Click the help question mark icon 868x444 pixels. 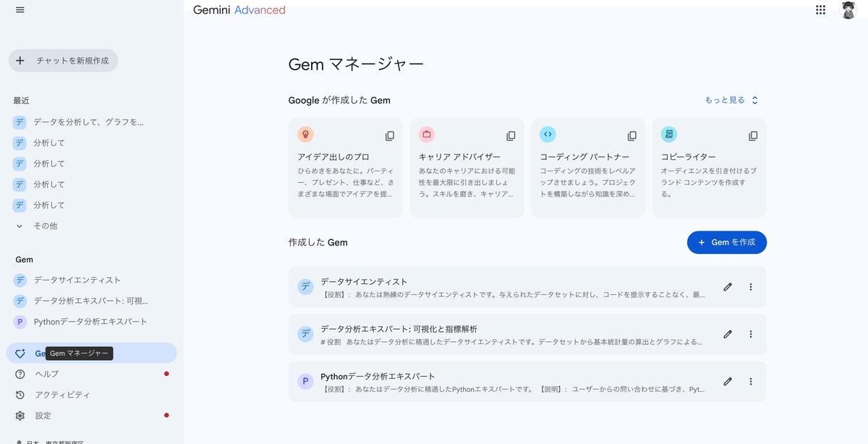point(20,374)
